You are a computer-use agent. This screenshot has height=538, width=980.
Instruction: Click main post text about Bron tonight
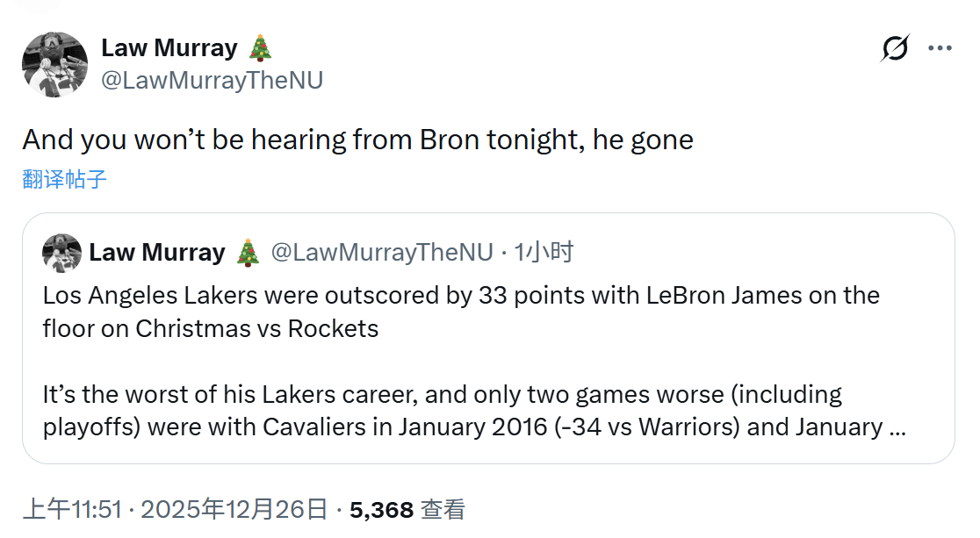pos(357,140)
